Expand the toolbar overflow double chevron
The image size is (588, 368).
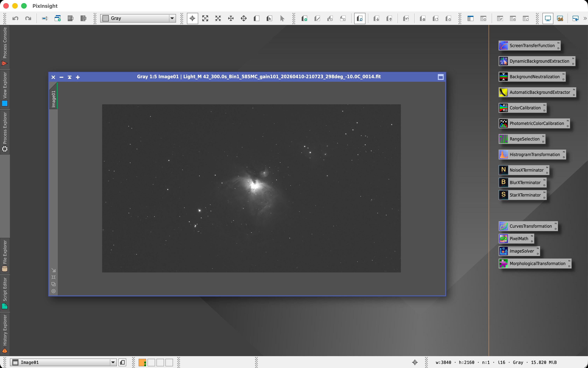(x=585, y=18)
